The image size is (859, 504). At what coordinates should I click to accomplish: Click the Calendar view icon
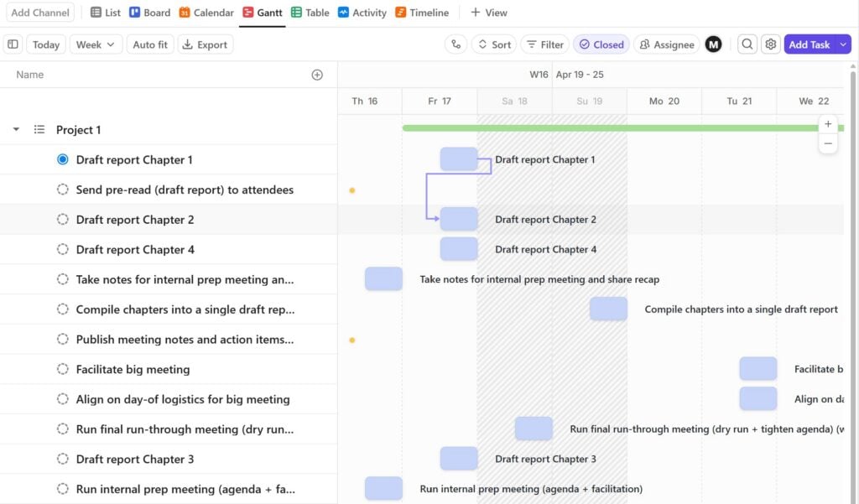click(185, 12)
